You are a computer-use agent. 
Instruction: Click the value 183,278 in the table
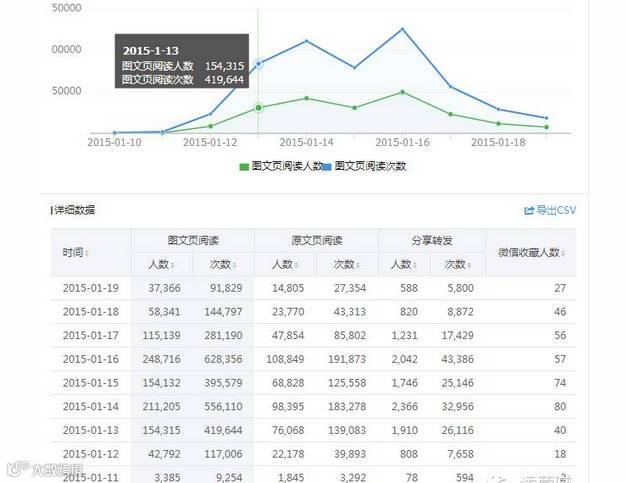pos(347,406)
